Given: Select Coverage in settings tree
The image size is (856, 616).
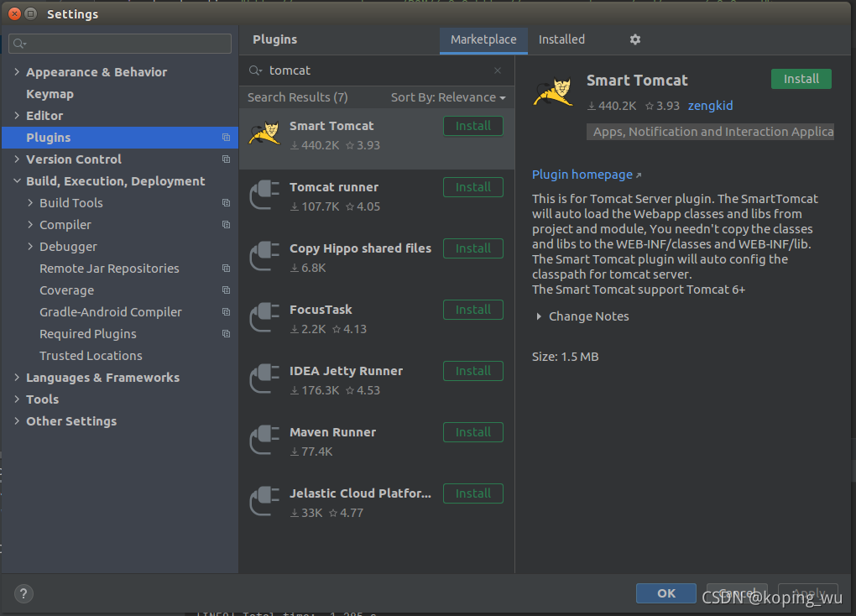Looking at the screenshot, I should coord(66,290).
